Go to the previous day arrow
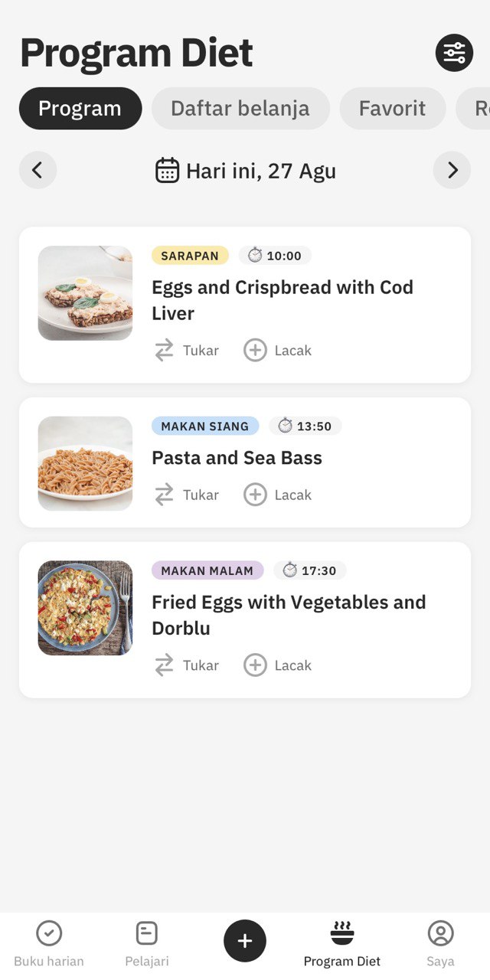Viewport: 490px width, 980px height. coord(38,170)
